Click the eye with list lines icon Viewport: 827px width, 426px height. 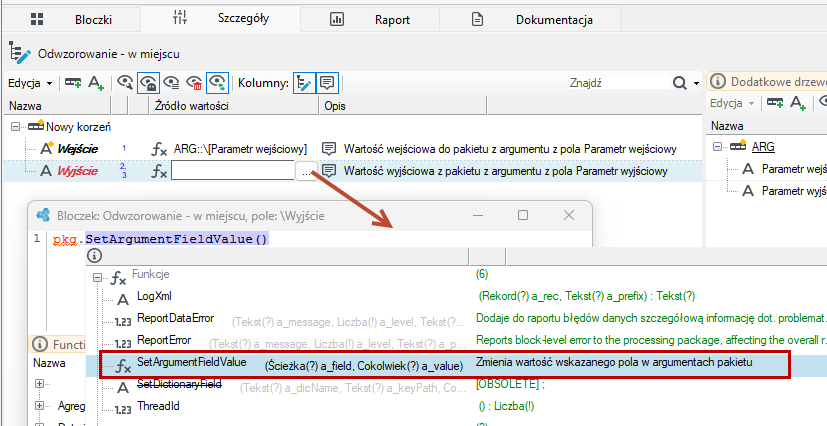171,83
